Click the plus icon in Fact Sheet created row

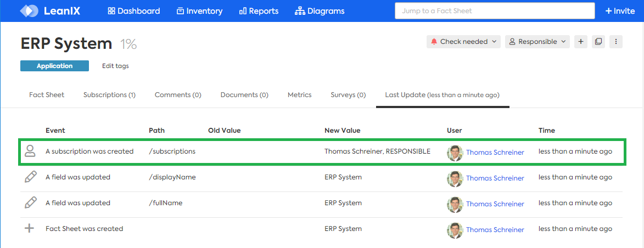pos(29,229)
